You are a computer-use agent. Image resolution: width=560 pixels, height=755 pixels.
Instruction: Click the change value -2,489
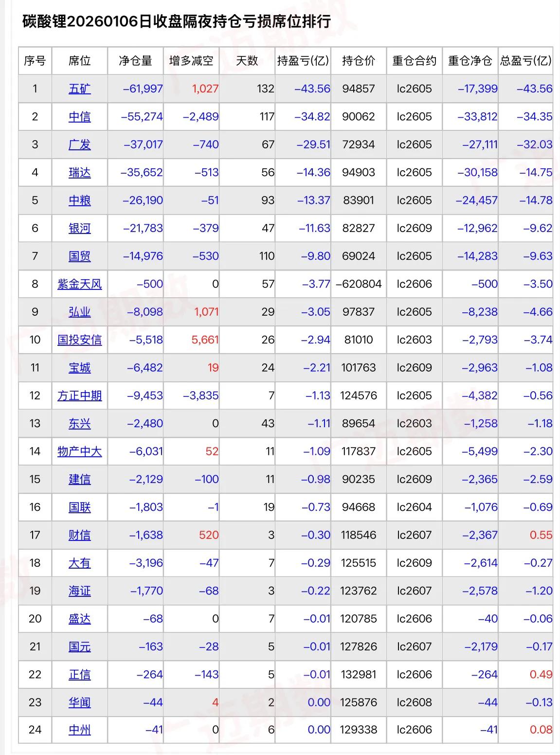pyautogui.click(x=201, y=117)
